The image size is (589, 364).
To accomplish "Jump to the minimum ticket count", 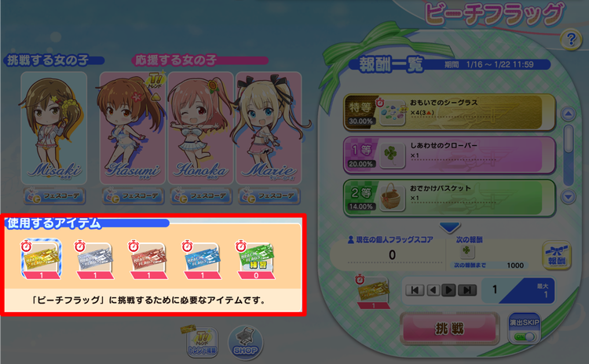I will point(415,290).
